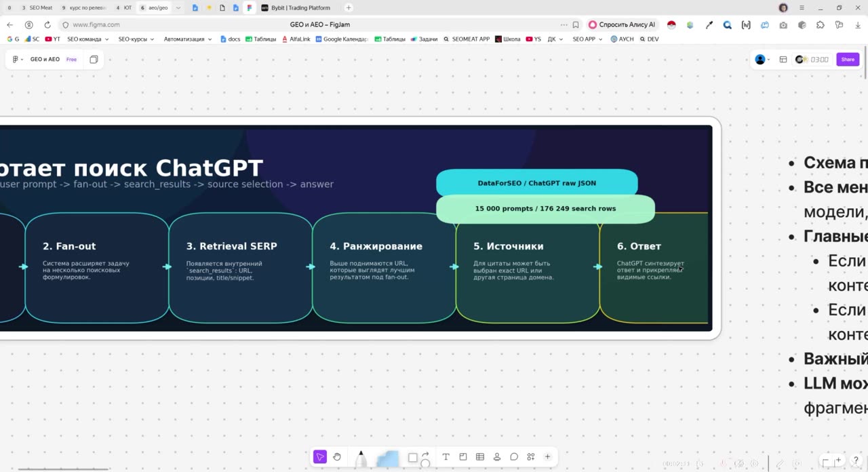Open SEOMEAT APP bookmark
The image size is (868, 472).
(467, 39)
